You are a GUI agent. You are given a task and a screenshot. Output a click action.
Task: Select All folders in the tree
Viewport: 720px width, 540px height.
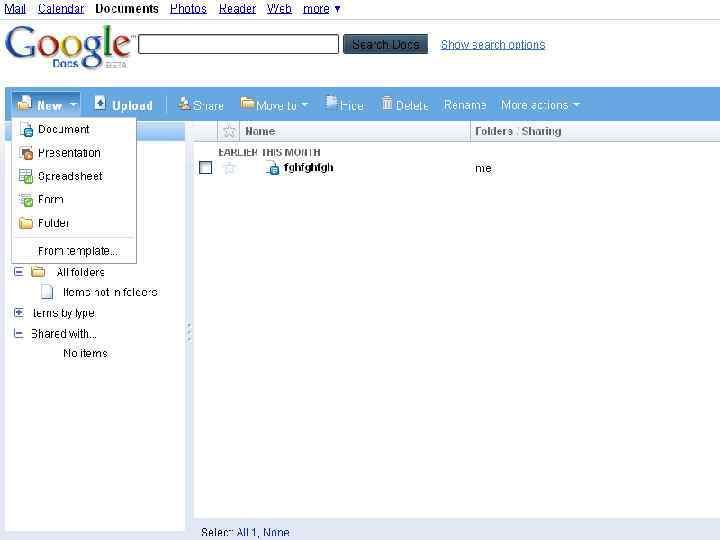click(x=80, y=272)
